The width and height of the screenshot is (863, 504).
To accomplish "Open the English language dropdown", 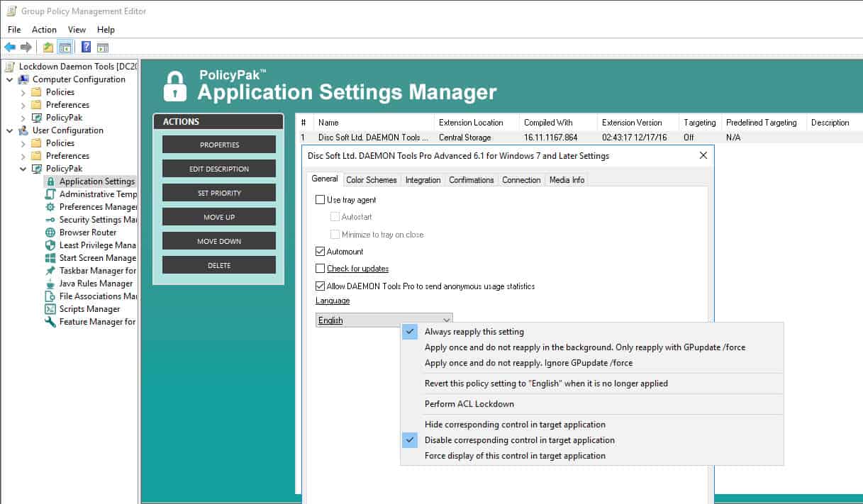I will [x=384, y=320].
